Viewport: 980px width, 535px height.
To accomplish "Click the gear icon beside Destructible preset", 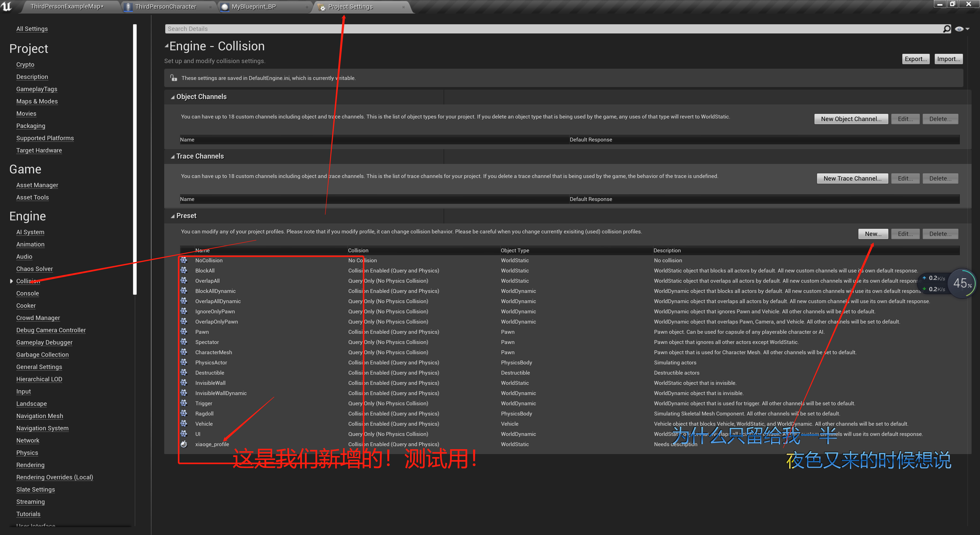I will [x=184, y=373].
